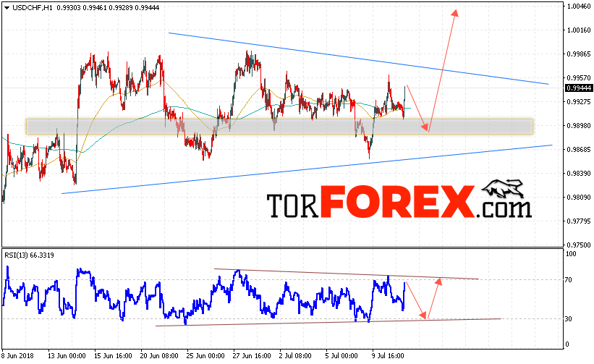Select the USDCHF,H1 chart title text
This screenshot has width=594, height=364.
[x=33, y=7]
